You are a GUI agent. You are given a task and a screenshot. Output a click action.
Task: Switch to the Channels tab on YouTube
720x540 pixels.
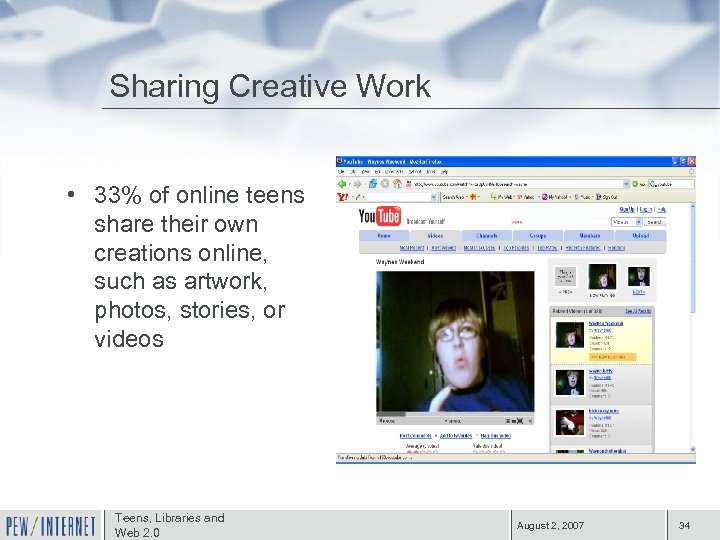(487, 236)
